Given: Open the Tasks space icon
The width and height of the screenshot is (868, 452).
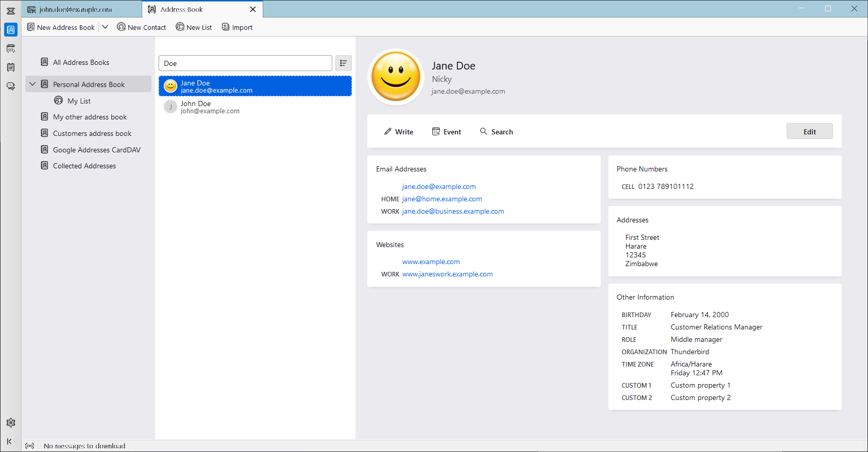Looking at the screenshot, I should [11, 67].
